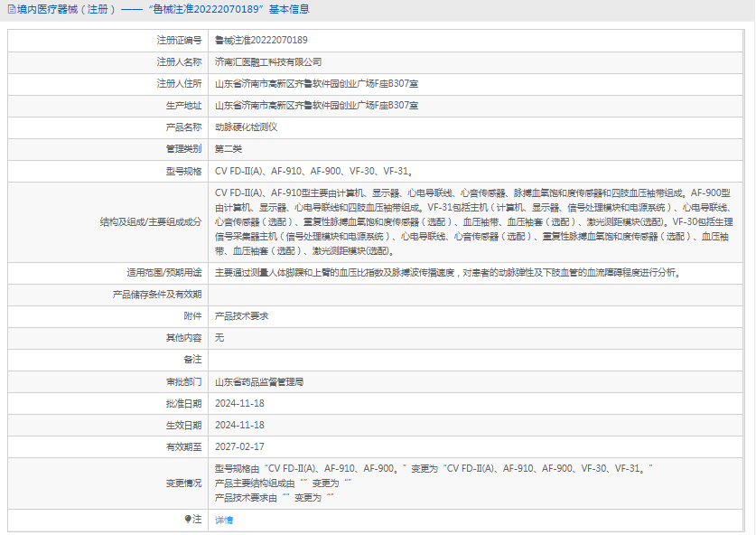Select the page title 境内医疗器械（注册）基本信息
Screen dimensions: 756x535
pyautogui.click(x=163, y=9)
